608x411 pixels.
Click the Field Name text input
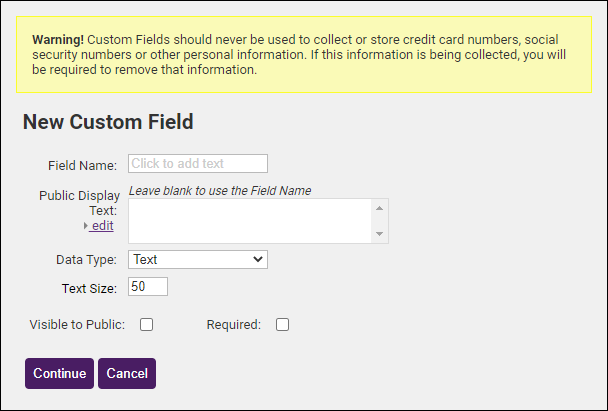198,164
